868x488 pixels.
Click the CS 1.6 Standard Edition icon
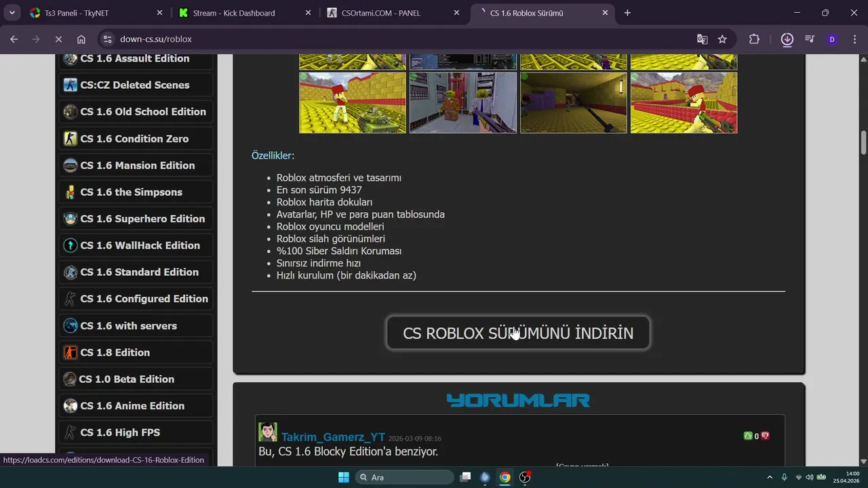click(x=70, y=272)
